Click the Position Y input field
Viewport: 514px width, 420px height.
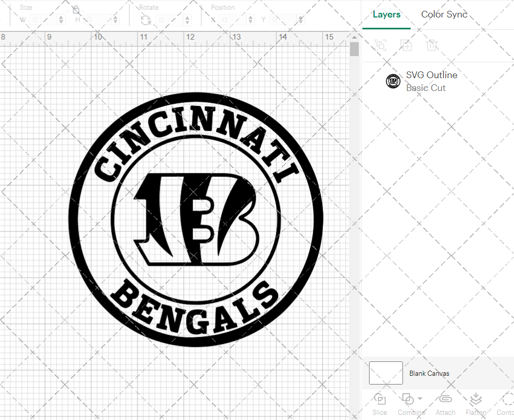(x=283, y=20)
